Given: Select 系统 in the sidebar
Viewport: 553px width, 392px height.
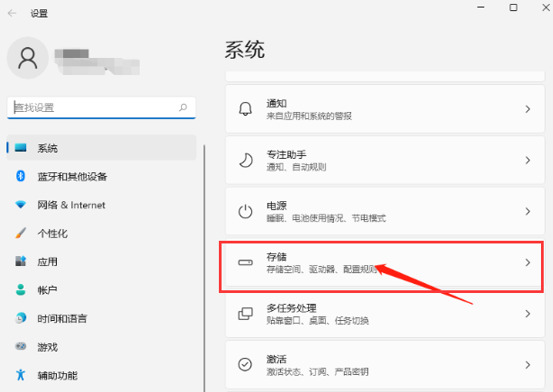Looking at the screenshot, I should click(x=101, y=148).
